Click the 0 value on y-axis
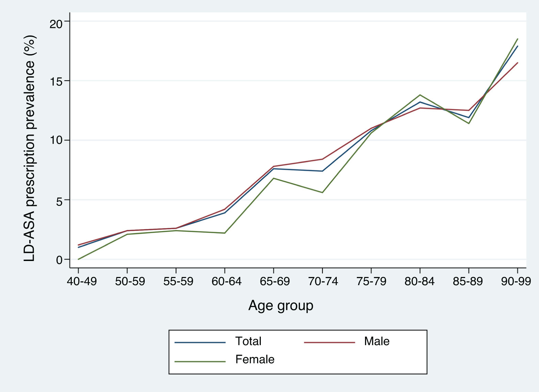The height and width of the screenshot is (392, 539). pyautogui.click(x=60, y=260)
